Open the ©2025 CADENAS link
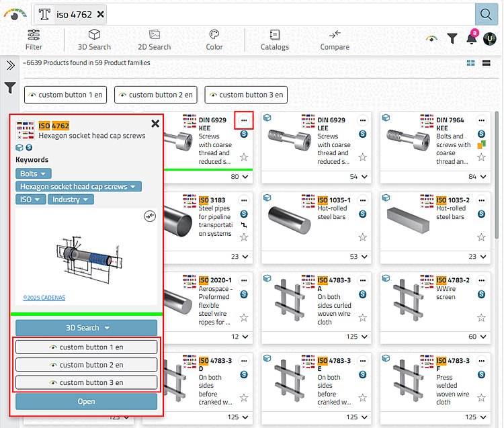This screenshot has height=428, width=504. (44, 298)
